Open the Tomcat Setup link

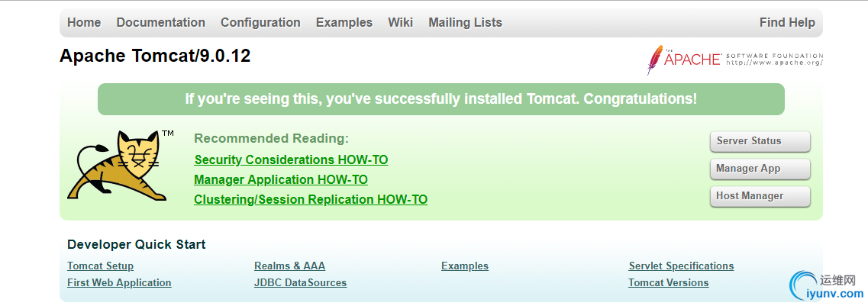coord(100,266)
